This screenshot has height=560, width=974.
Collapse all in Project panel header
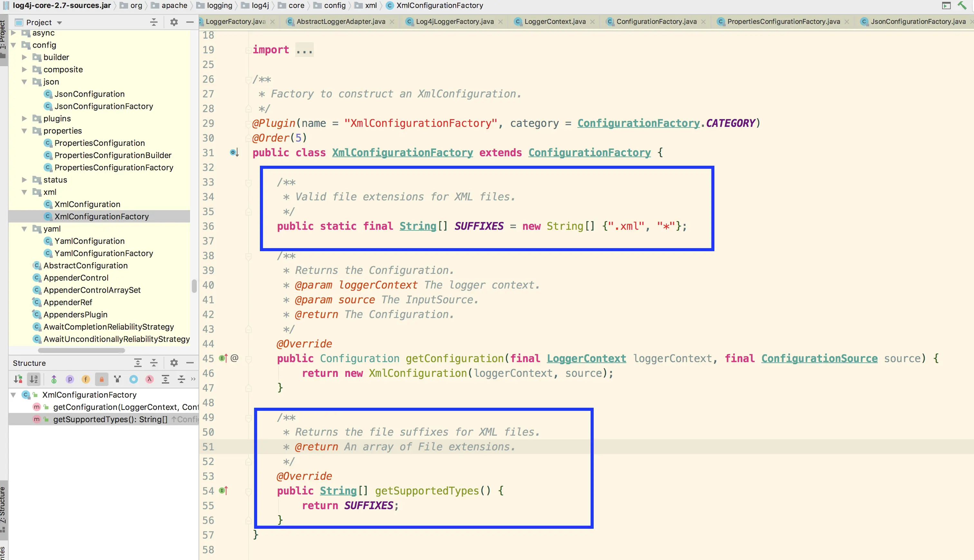click(154, 22)
